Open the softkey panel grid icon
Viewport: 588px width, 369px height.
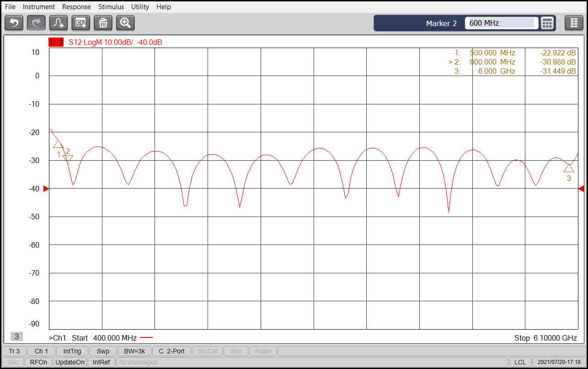click(x=574, y=23)
